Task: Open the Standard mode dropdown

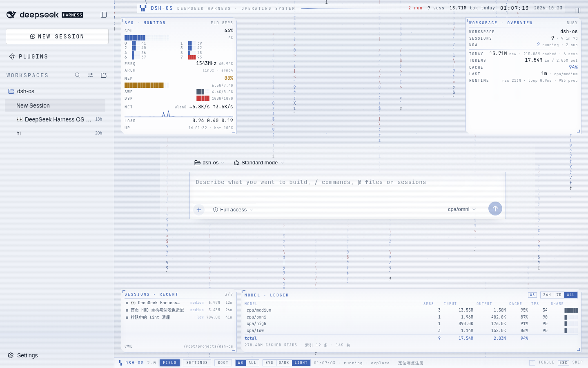Action: (259, 163)
